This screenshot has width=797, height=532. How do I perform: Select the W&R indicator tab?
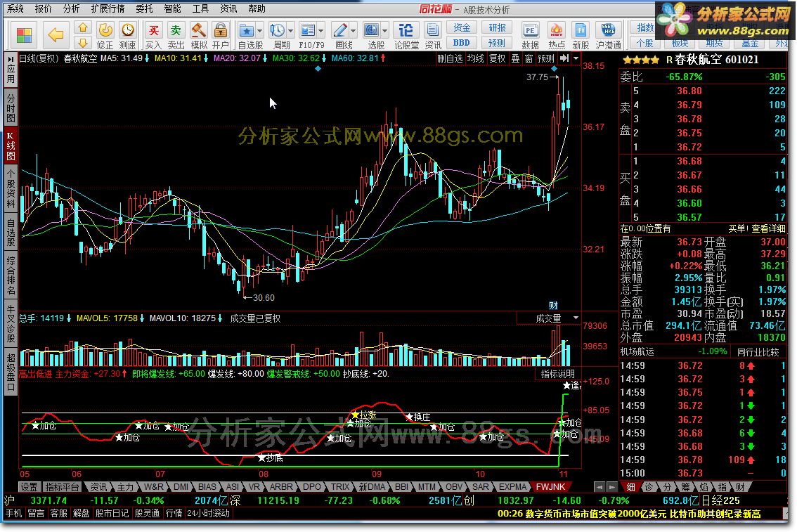point(153,487)
